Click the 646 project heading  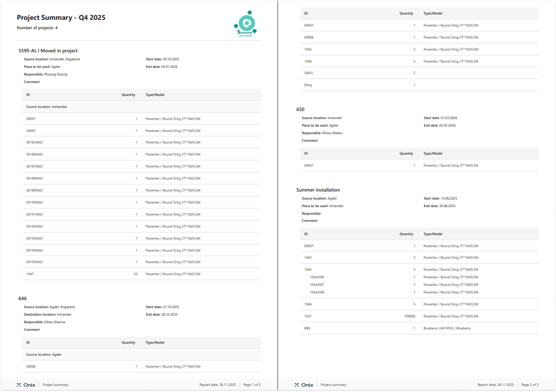[23, 298]
